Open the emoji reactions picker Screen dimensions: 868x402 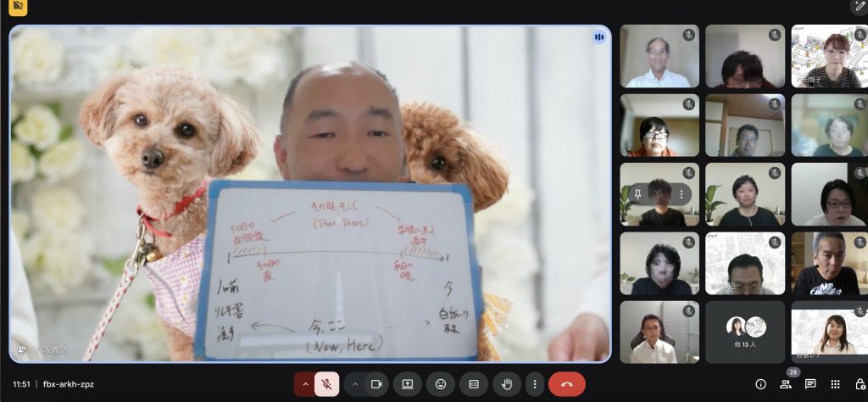[x=441, y=384]
